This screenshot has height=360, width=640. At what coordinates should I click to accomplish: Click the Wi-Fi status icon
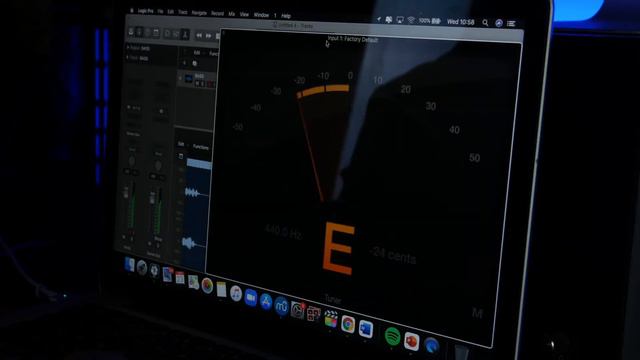(x=411, y=20)
